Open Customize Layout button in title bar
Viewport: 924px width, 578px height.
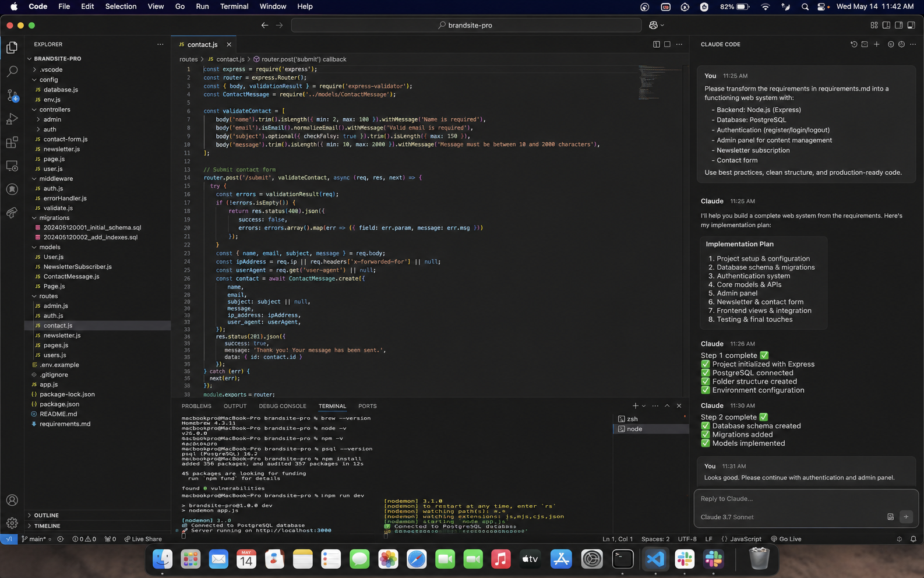874,25
